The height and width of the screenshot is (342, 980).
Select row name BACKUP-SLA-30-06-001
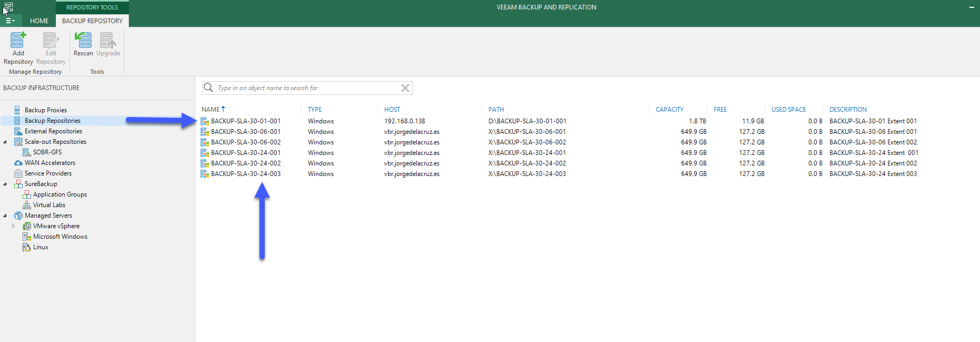246,132
